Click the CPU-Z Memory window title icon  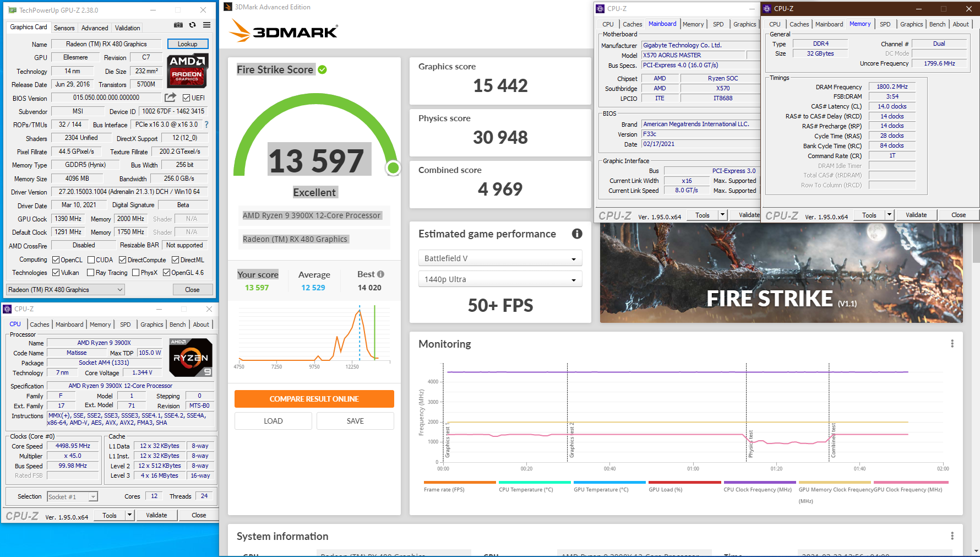click(767, 9)
